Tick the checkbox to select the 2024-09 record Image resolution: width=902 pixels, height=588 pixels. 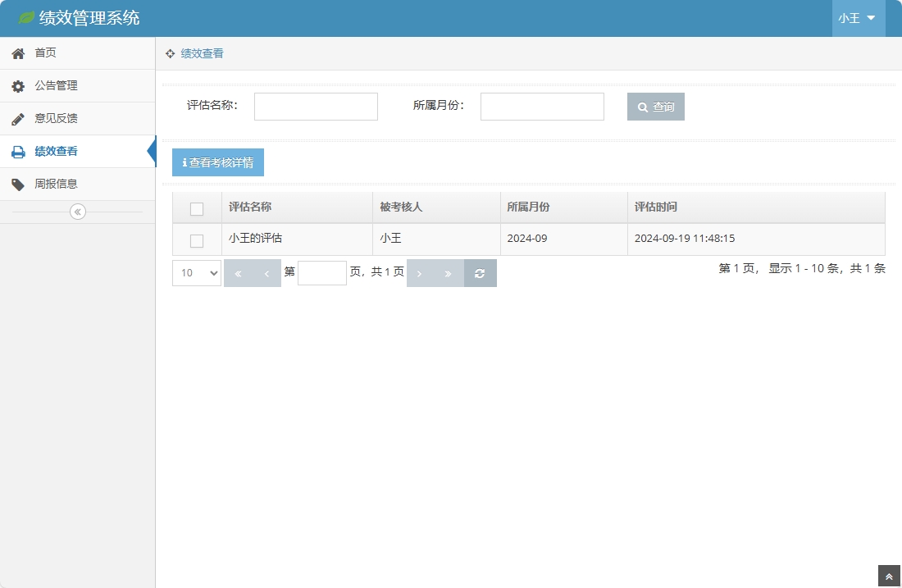click(196, 240)
